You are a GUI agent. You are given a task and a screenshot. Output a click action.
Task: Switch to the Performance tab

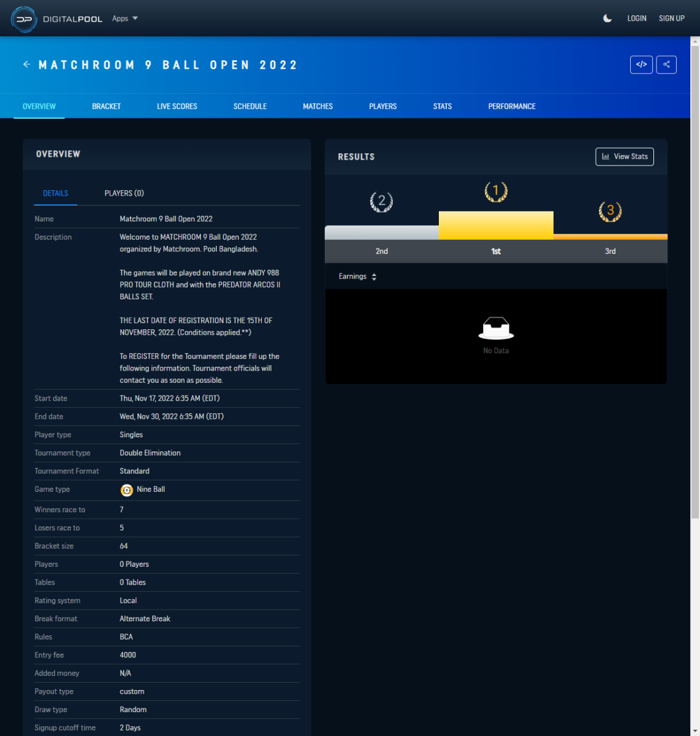coord(512,106)
